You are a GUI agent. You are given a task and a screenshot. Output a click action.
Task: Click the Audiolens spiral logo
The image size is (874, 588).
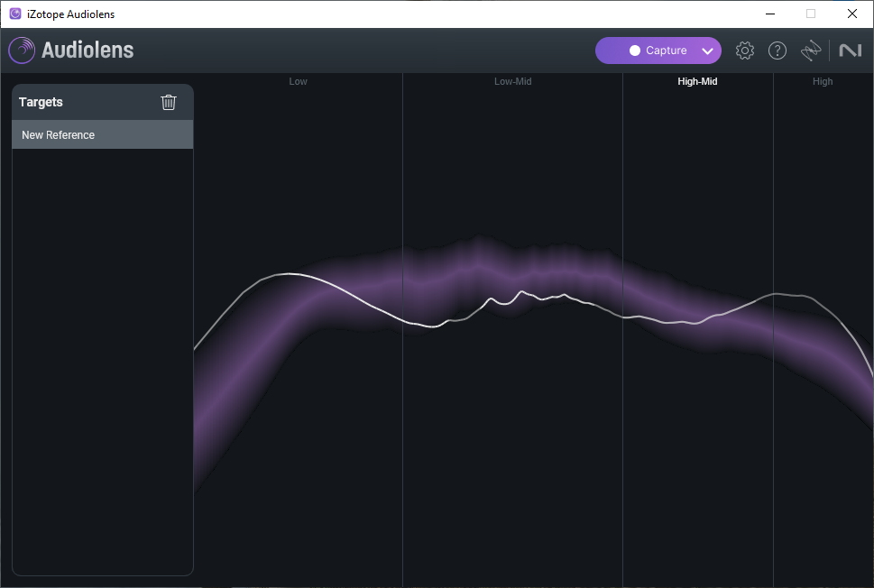22,51
